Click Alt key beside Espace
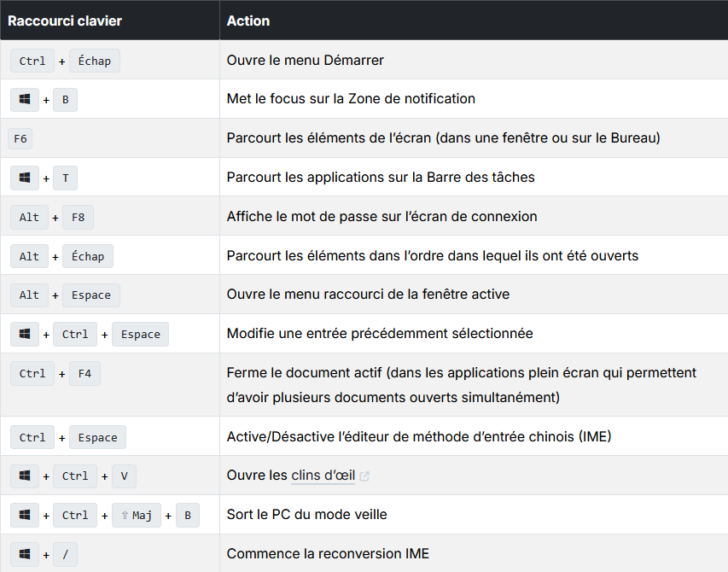The width and height of the screenshot is (728, 572). 29,295
